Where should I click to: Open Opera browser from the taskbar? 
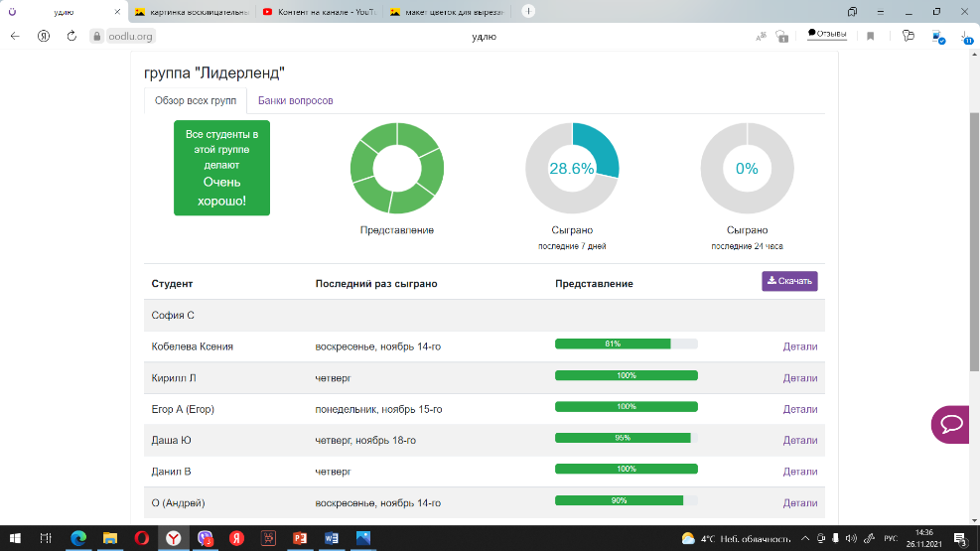(x=142, y=538)
